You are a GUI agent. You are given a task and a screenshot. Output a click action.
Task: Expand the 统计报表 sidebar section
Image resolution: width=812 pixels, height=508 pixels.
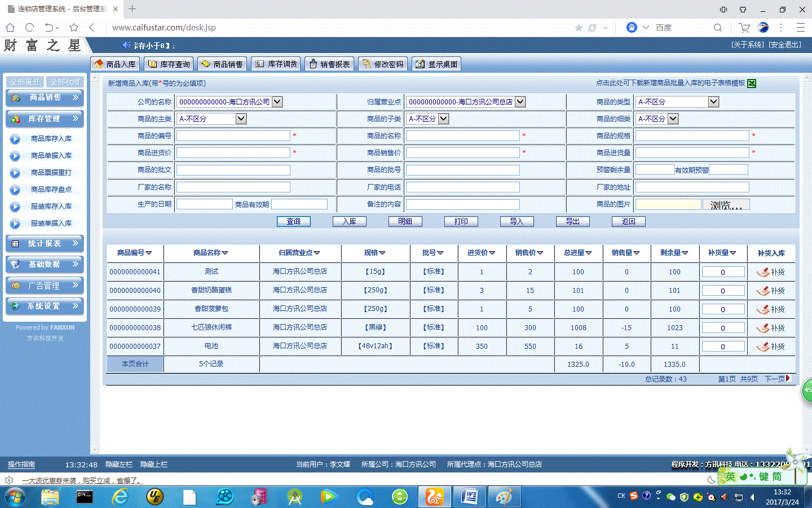click(x=45, y=244)
